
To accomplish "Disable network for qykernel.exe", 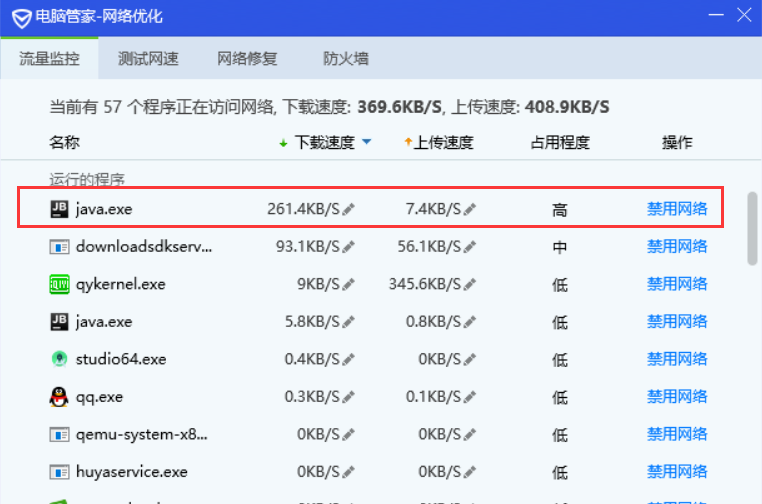I will click(677, 284).
